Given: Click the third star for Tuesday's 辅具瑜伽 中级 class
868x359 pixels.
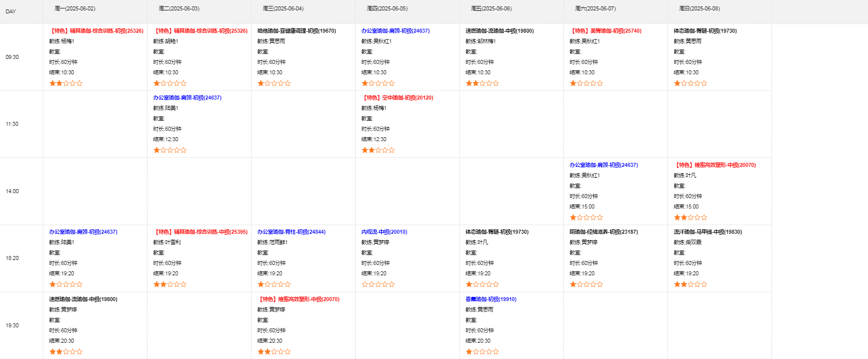Looking at the screenshot, I should pyautogui.click(x=170, y=284).
